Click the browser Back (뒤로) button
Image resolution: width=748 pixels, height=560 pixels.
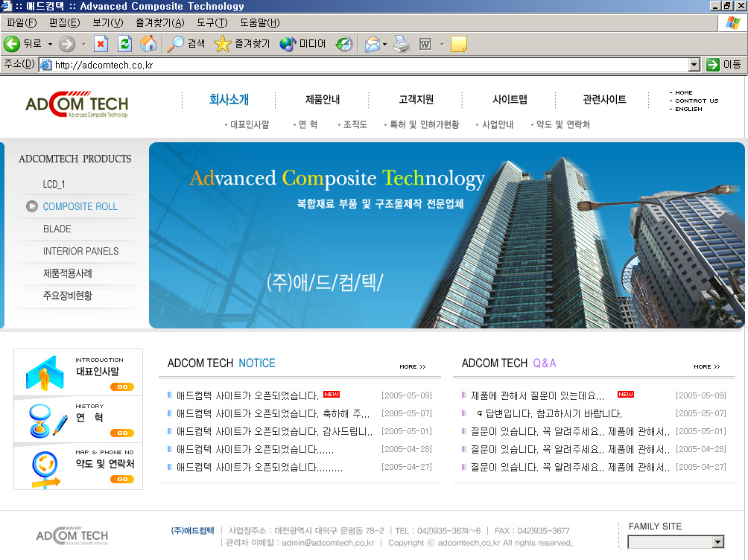(22, 44)
